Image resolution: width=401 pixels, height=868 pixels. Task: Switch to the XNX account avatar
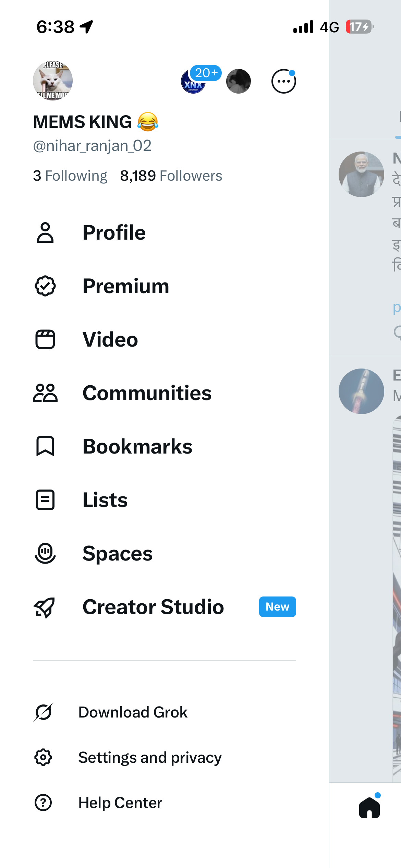click(x=193, y=82)
